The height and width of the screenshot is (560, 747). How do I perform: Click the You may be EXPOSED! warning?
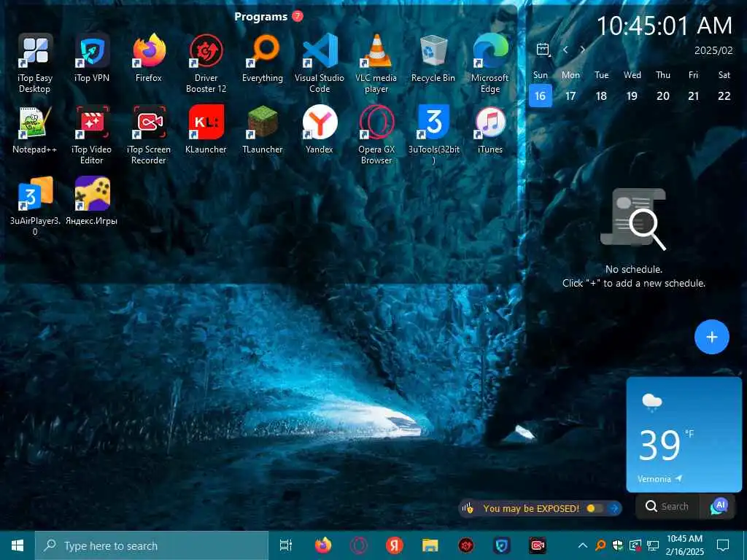pyautogui.click(x=531, y=508)
